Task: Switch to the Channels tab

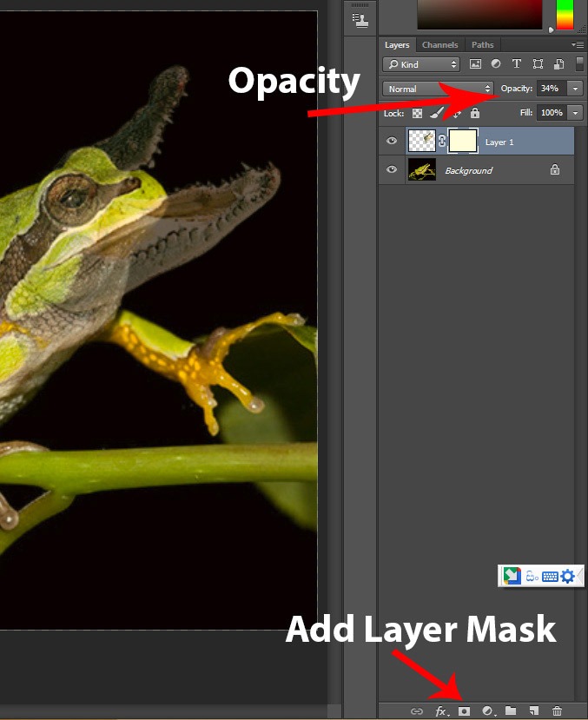Action: click(x=439, y=45)
